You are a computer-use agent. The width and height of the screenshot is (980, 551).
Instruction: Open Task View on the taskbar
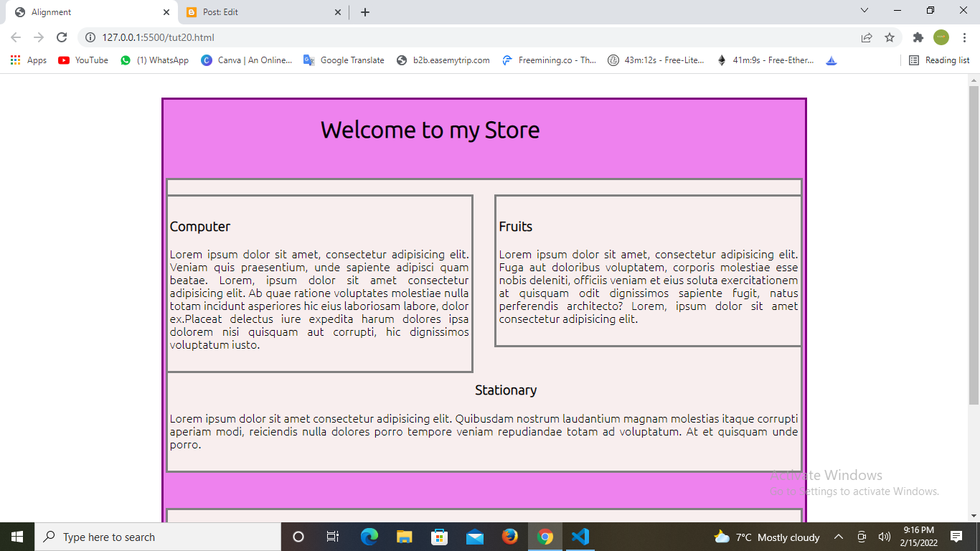[333, 537]
